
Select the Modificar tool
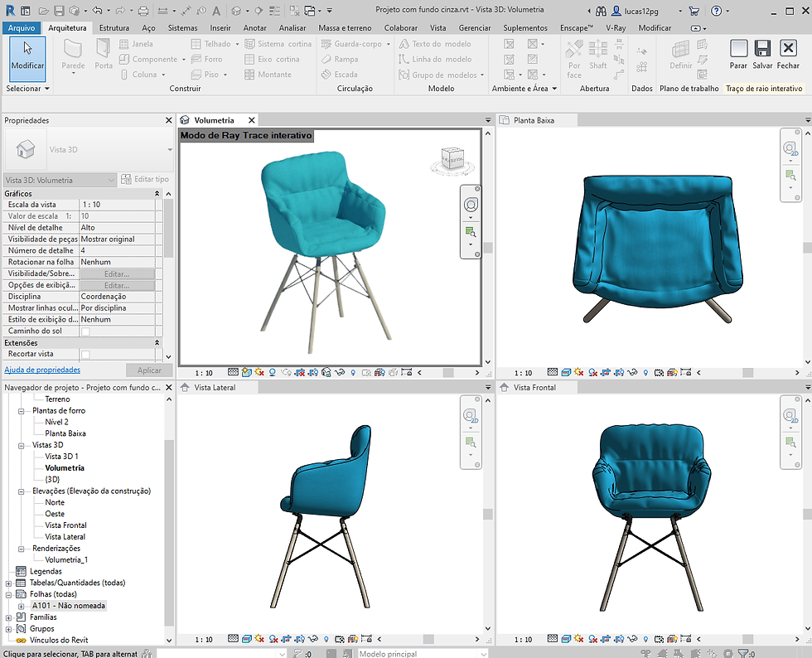coord(27,58)
